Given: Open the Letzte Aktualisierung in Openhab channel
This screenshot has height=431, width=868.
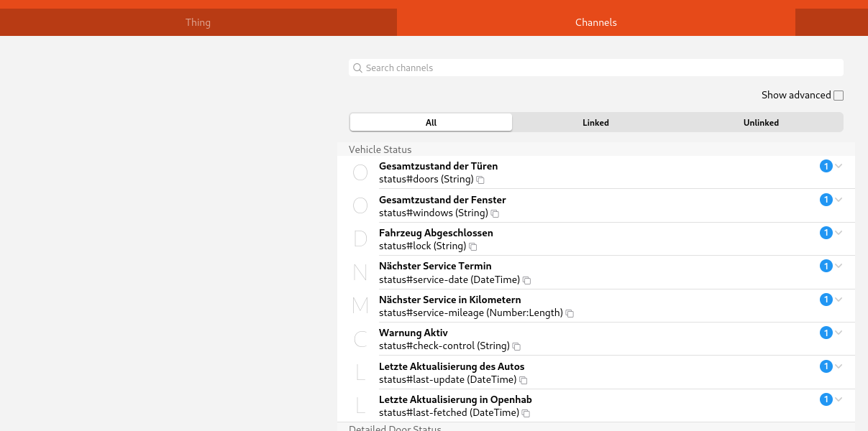Looking at the screenshot, I should [x=455, y=399].
